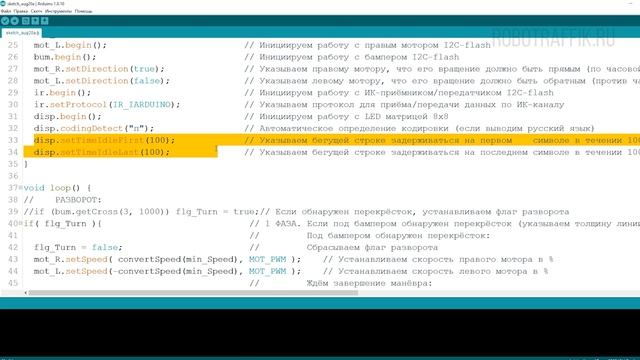Click code text mot_R.setDirection(true);
Viewport: 640px width, 360px height.
[99, 69]
